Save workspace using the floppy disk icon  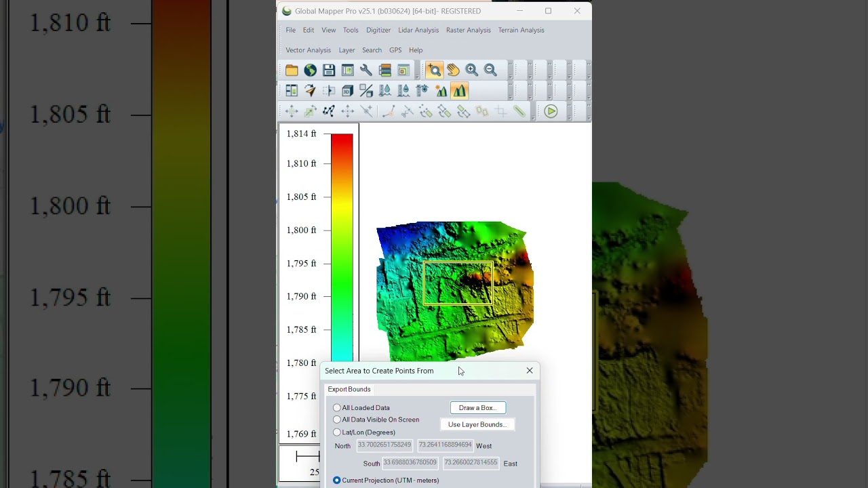(329, 70)
